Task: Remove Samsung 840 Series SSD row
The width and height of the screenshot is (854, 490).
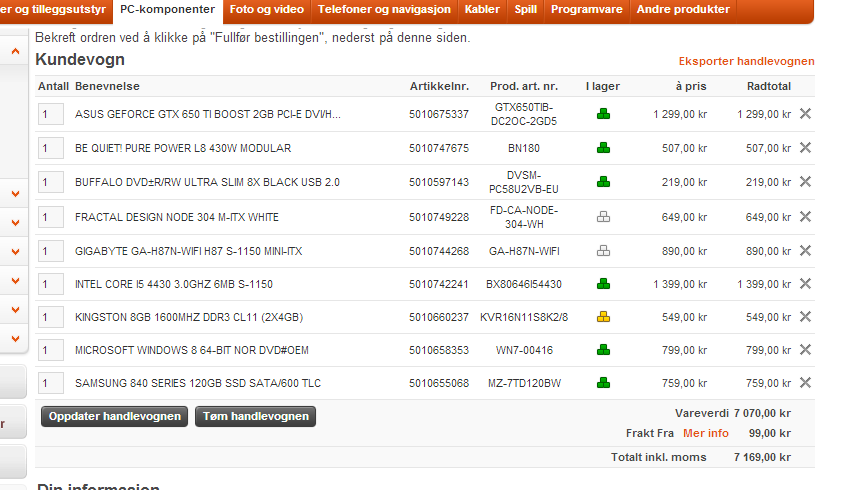Action: coord(806,383)
